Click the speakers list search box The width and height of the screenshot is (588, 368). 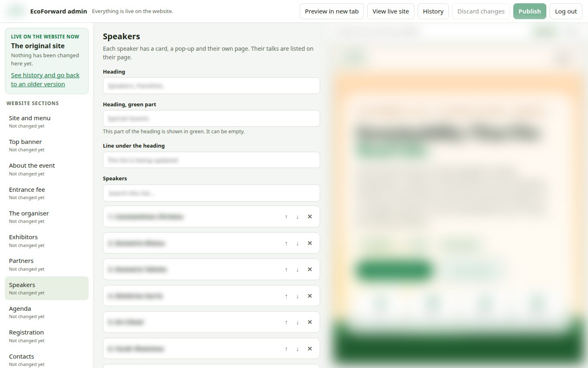click(x=212, y=193)
